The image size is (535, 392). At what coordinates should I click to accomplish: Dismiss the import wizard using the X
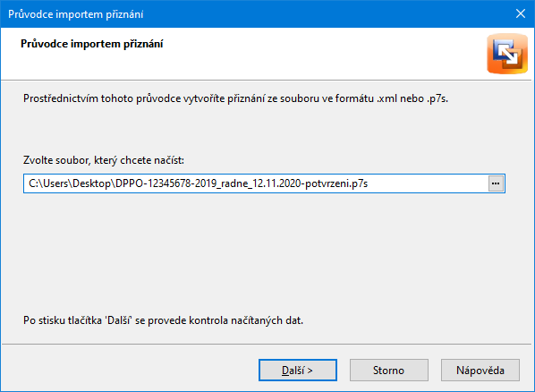click(521, 13)
